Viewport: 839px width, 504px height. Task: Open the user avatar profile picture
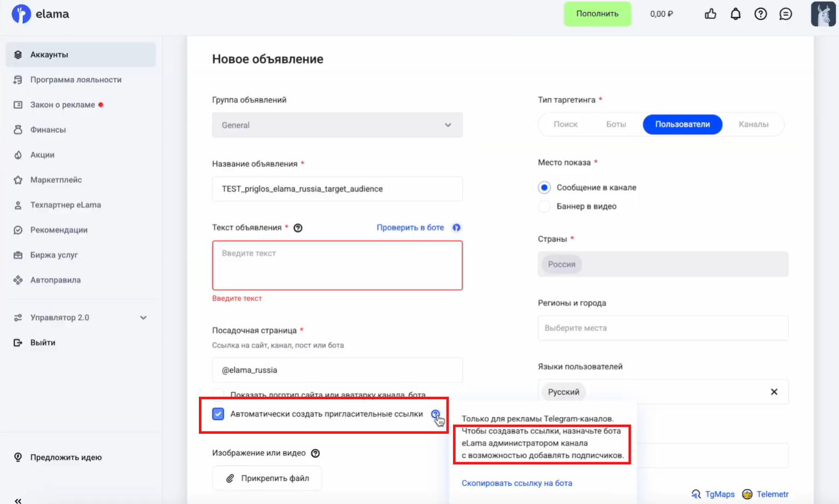pos(823,14)
